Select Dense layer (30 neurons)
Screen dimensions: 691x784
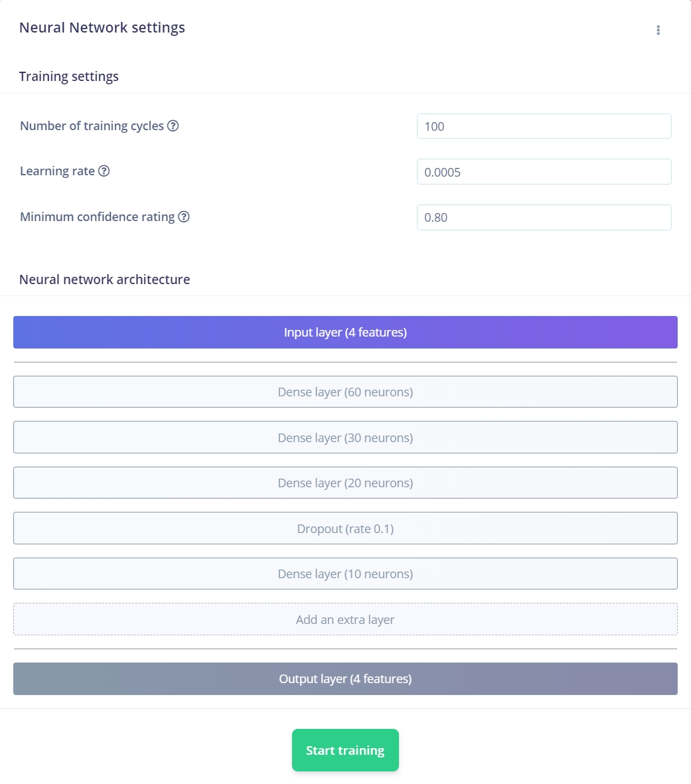345,437
